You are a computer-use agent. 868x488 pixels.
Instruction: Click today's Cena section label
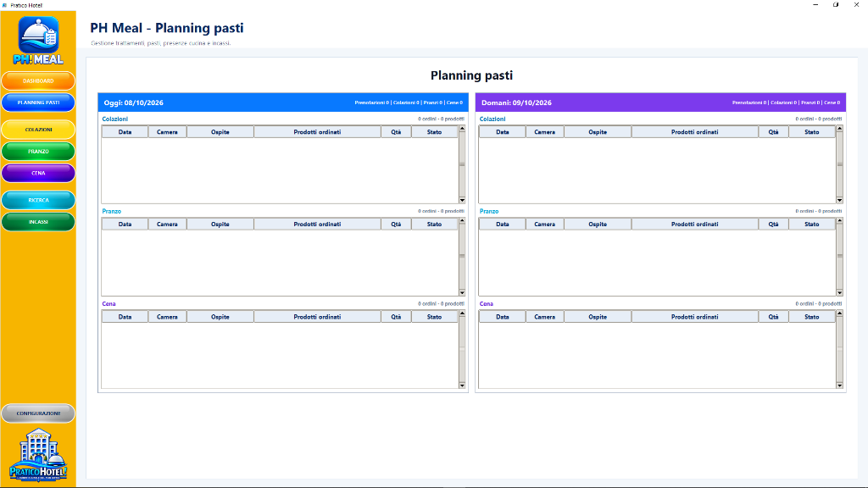coord(108,304)
